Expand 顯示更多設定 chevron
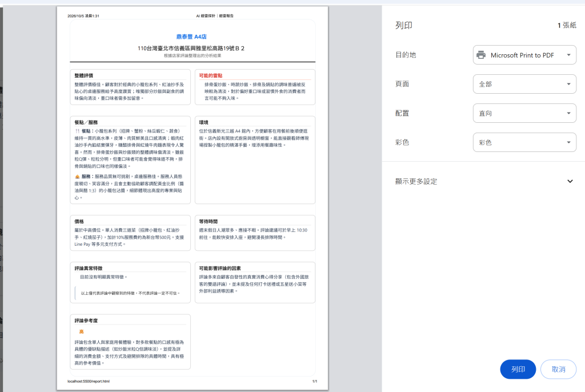The width and height of the screenshot is (585, 392). tap(570, 182)
